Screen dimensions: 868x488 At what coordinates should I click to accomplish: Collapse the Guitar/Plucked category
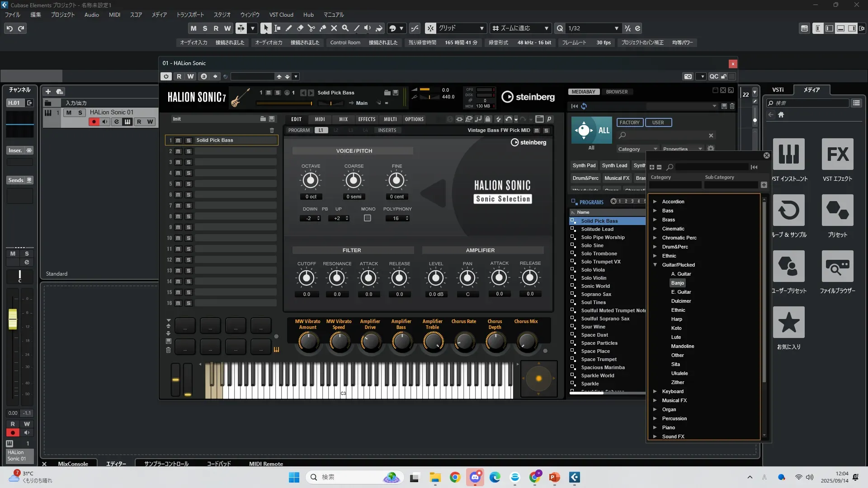point(655,265)
